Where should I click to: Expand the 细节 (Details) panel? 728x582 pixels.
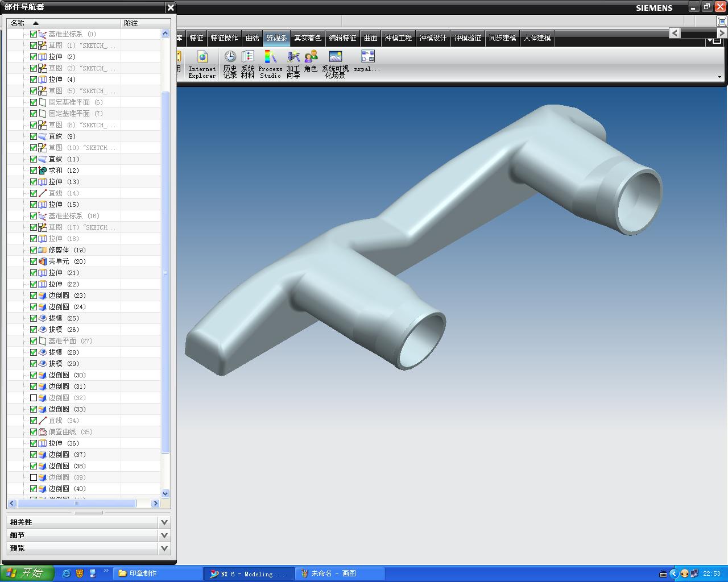(x=164, y=535)
